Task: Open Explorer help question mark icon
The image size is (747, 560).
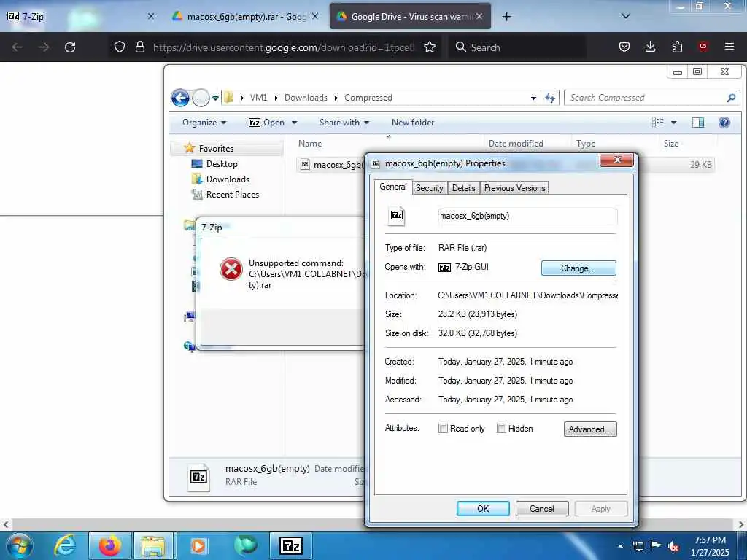Action: point(724,122)
